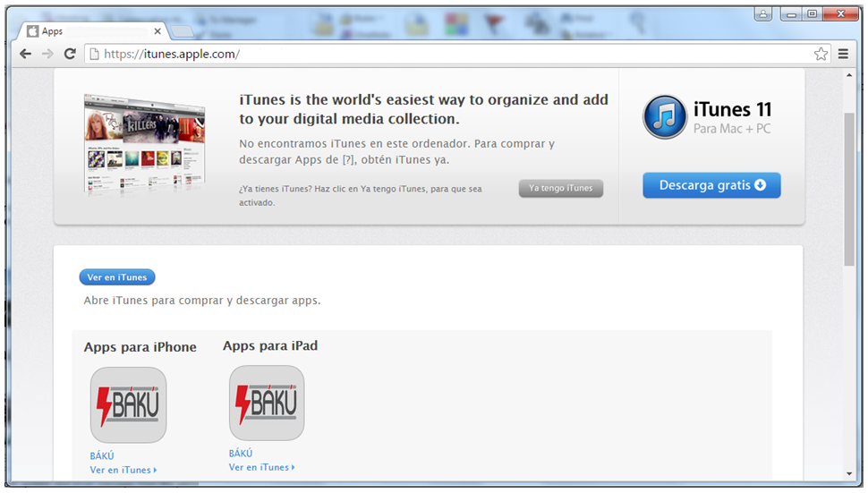Viewport: 868px width, 493px height.
Task: Click the Para Mac + PC subtitle
Action: click(x=732, y=129)
